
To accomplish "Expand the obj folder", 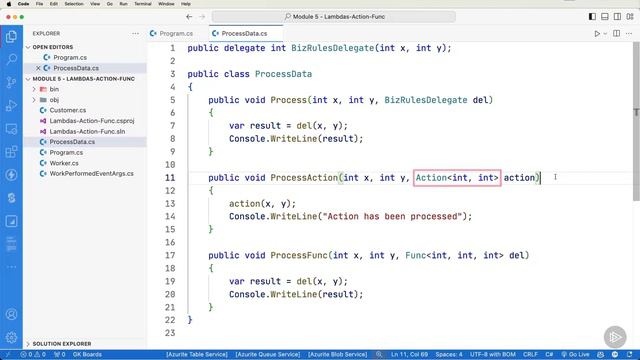I will (34, 100).
